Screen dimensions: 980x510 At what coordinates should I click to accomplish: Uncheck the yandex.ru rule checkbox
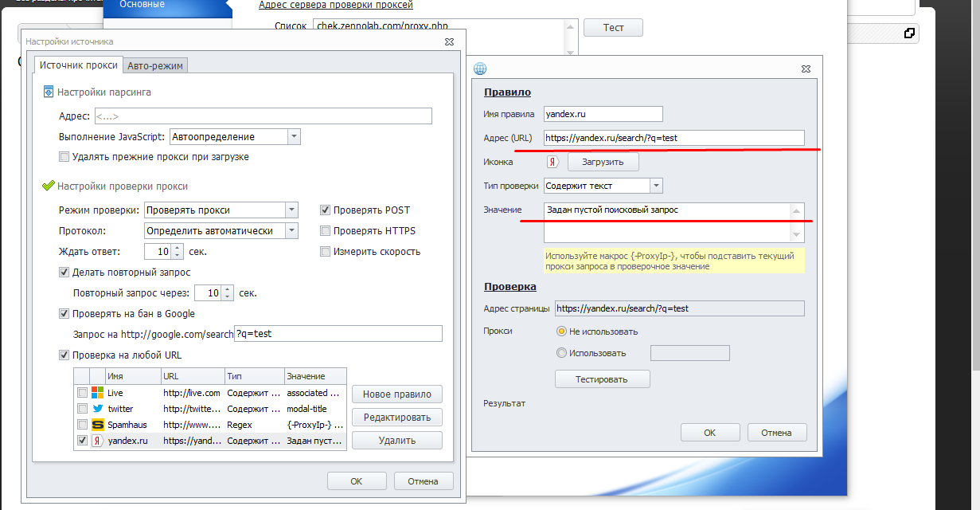[x=82, y=441]
